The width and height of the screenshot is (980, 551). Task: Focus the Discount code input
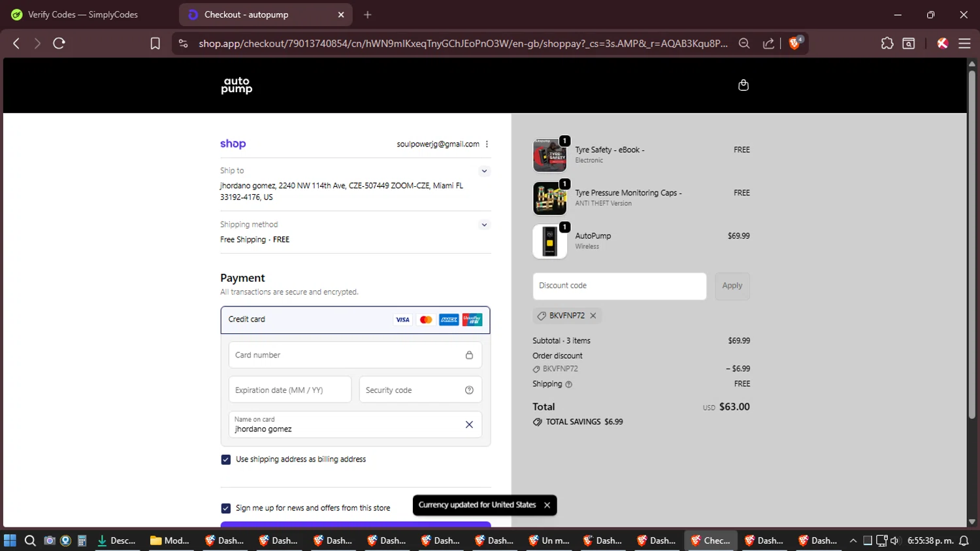point(619,286)
